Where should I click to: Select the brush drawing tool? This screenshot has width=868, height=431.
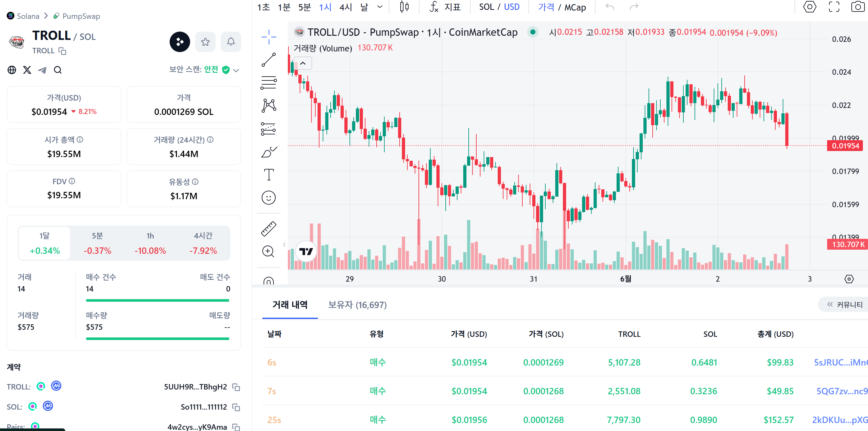(269, 152)
